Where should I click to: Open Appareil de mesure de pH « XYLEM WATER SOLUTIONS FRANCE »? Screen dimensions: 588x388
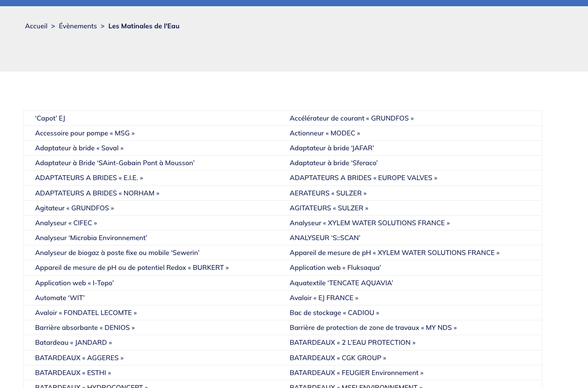click(x=394, y=253)
